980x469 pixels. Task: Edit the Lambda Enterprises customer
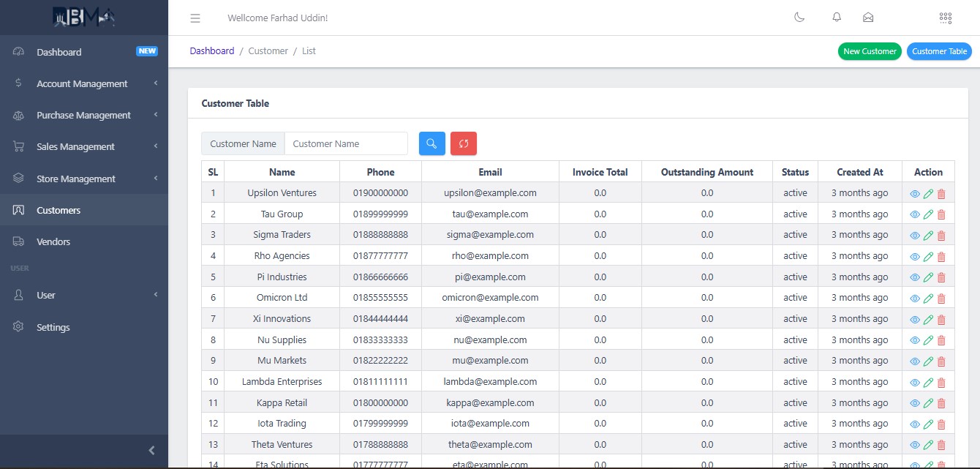(928, 383)
